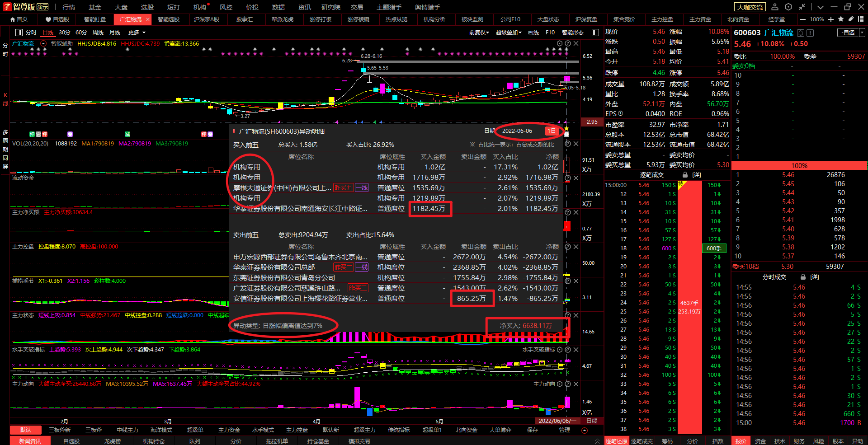Viewport: 868px width, 445px height.
Task: Click the shrink-window arrows icon in title bar
Action: point(802,7)
